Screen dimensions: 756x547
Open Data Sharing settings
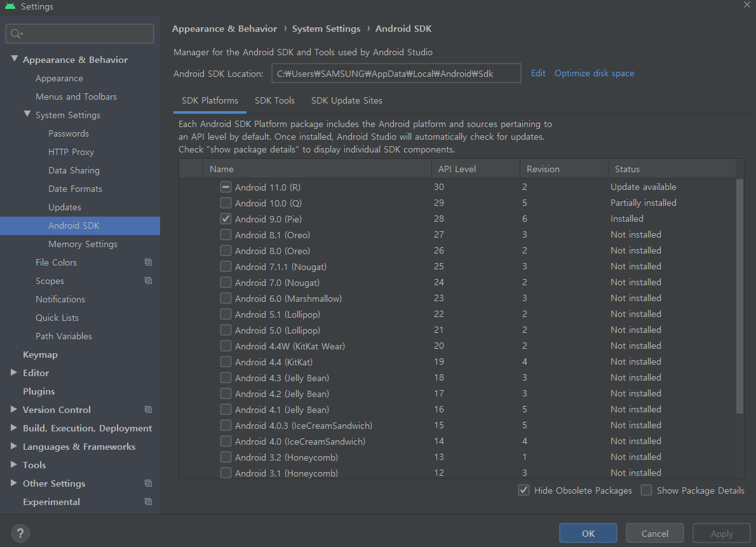coord(74,170)
